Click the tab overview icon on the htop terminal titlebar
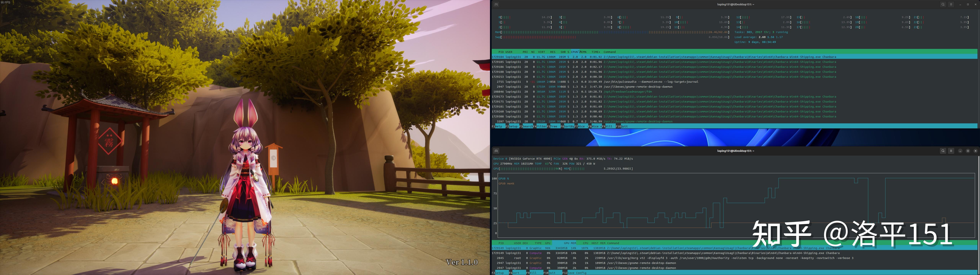980x275 pixels. [496, 4]
